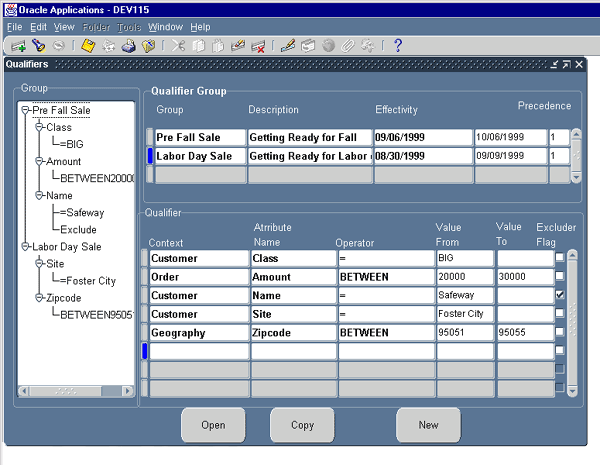
Task: Click the Find flashlight icon
Action: coord(38,46)
